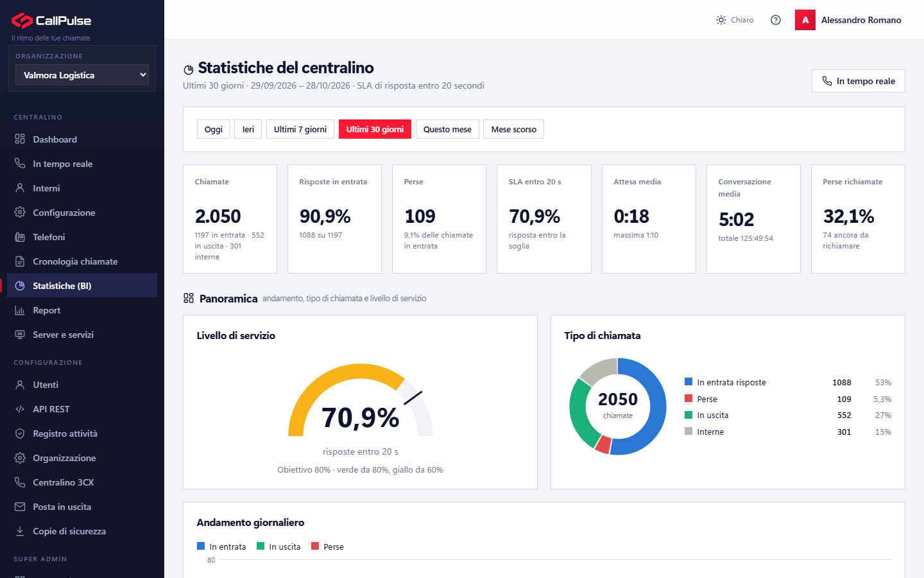Open Copie di sicurezza page
The width and height of the screenshot is (924, 578).
(x=82, y=531)
